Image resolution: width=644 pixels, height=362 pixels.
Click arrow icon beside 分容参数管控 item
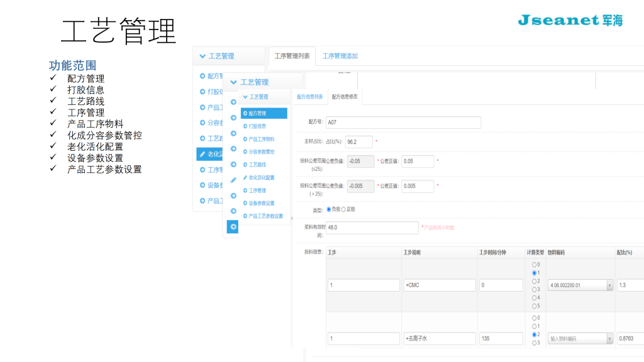pos(245,151)
